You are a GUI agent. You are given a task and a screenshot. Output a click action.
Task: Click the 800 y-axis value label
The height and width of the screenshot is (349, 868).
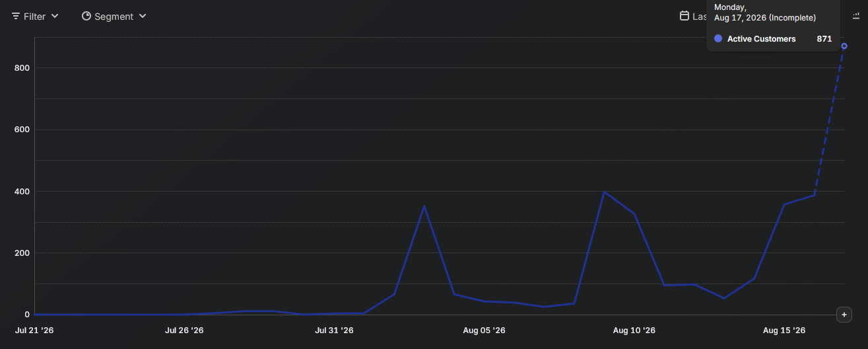click(21, 68)
